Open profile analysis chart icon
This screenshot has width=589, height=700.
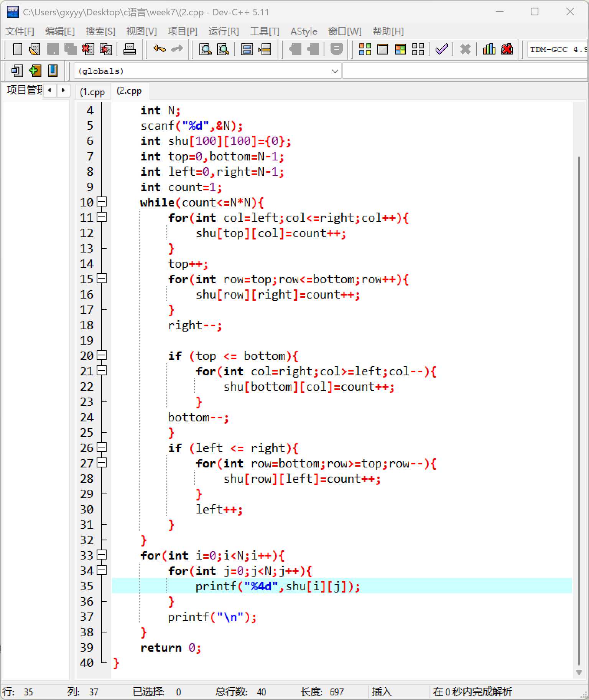489,49
